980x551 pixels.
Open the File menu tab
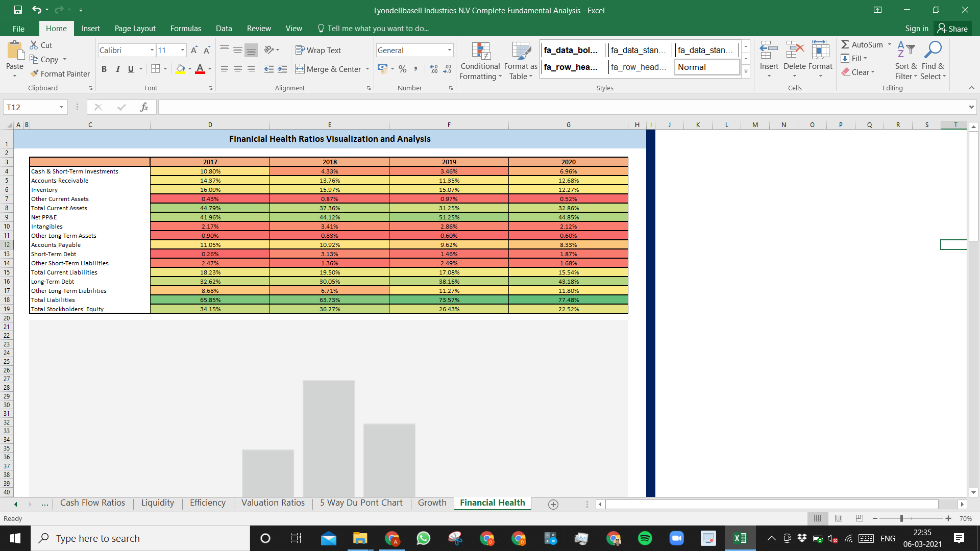(x=18, y=29)
